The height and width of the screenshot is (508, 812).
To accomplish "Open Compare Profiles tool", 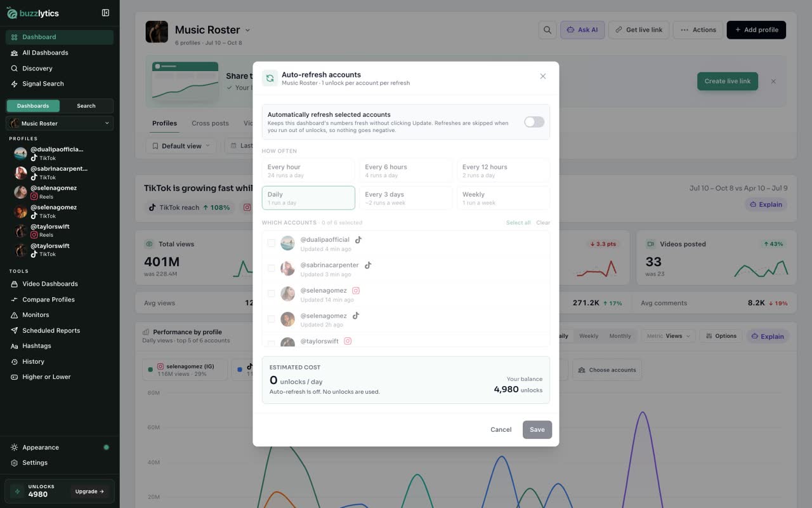I will 60,300.
